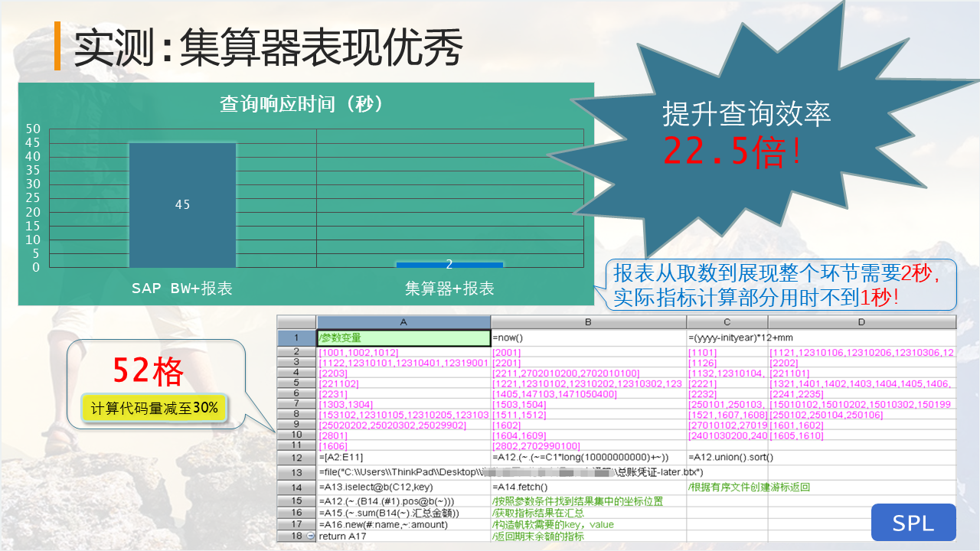Click cell [2231]
This screenshot has height=551, width=980.
pyautogui.click(x=403, y=394)
